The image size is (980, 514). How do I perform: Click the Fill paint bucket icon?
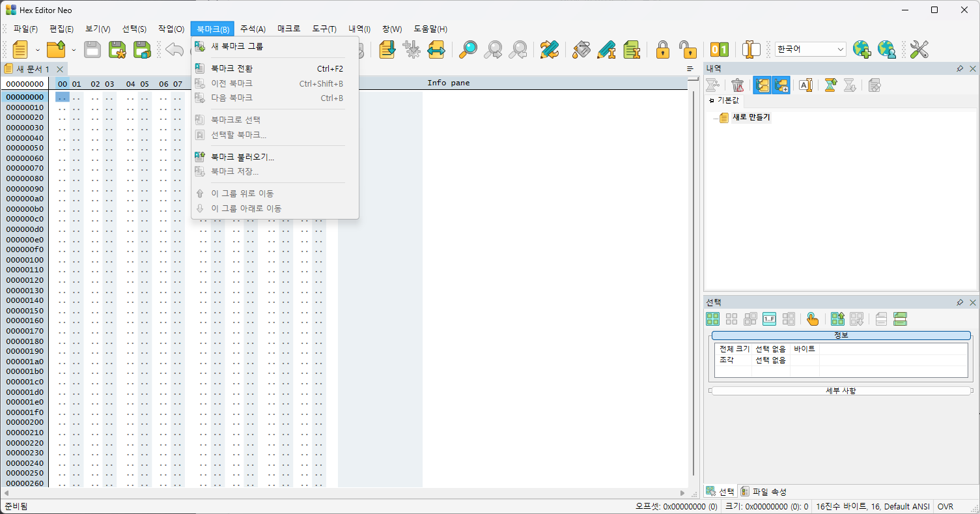581,50
